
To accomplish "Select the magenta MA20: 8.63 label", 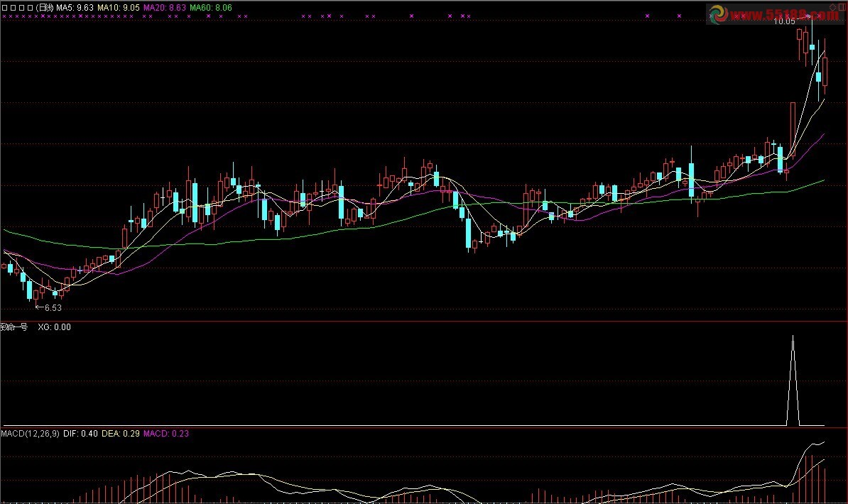I will point(165,7).
